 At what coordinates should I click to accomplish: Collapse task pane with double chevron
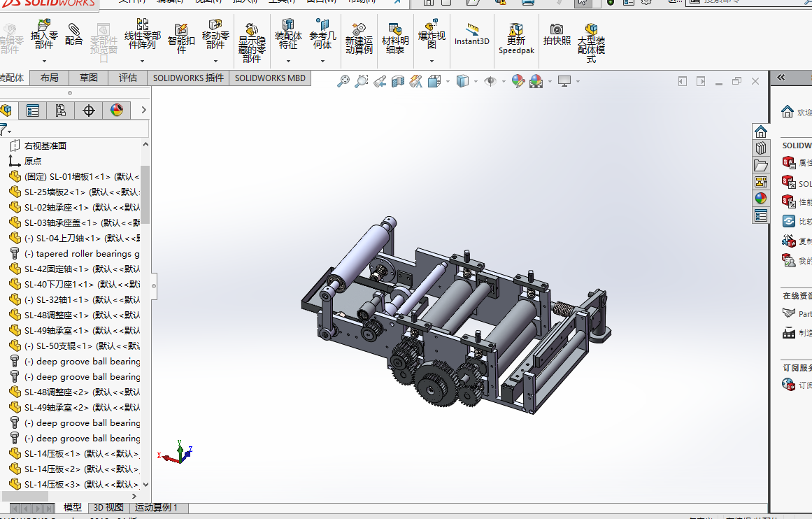781,78
